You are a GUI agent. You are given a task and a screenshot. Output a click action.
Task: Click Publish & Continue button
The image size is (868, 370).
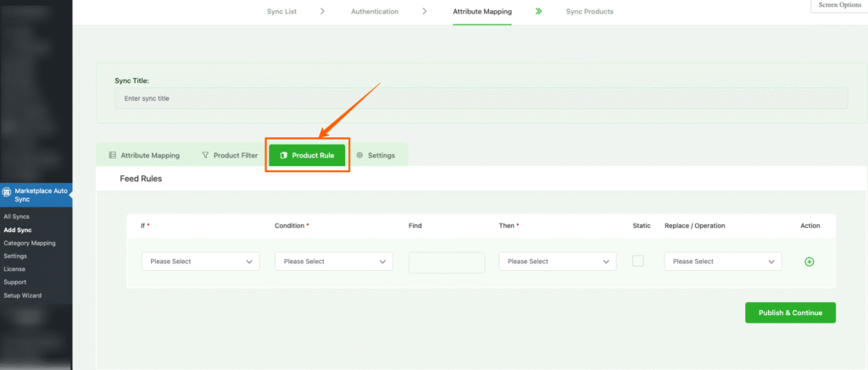(790, 312)
